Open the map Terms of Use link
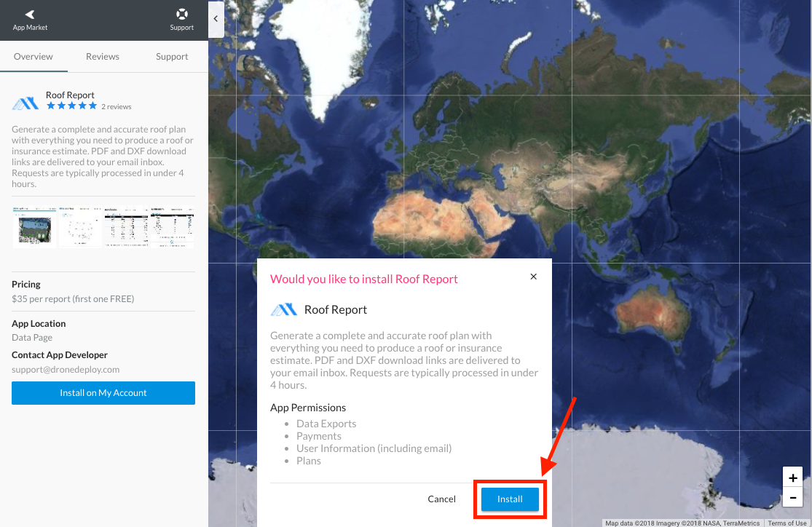Viewport: 812px width, 527px height. point(787,523)
